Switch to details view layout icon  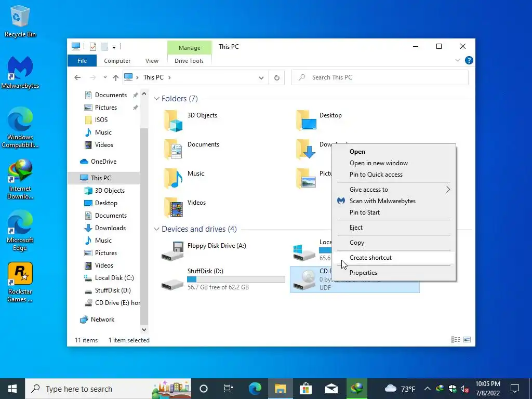point(456,340)
